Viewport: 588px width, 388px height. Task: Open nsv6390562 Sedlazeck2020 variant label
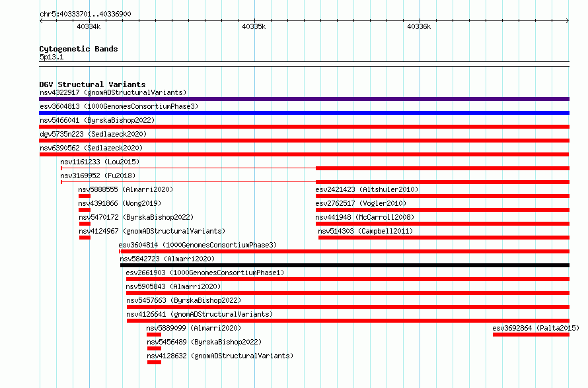coord(91,148)
